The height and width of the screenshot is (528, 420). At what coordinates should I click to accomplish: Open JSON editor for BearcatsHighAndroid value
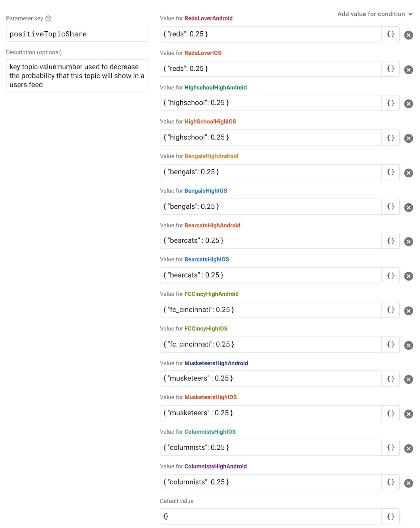tap(390, 241)
